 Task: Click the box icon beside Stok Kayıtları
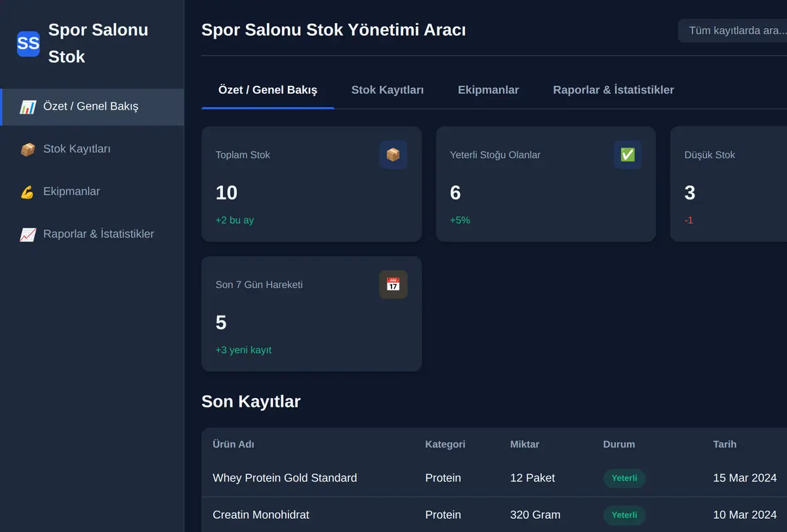coord(28,150)
